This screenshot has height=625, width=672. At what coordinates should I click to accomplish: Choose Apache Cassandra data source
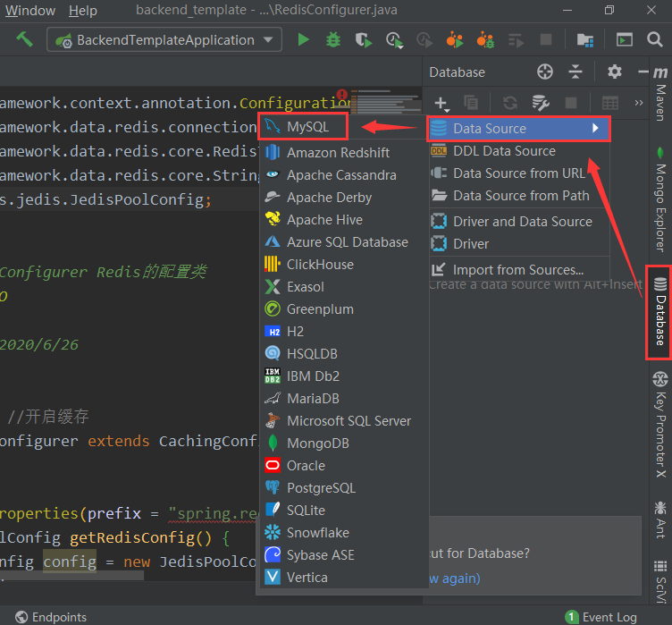[x=344, y=175]
